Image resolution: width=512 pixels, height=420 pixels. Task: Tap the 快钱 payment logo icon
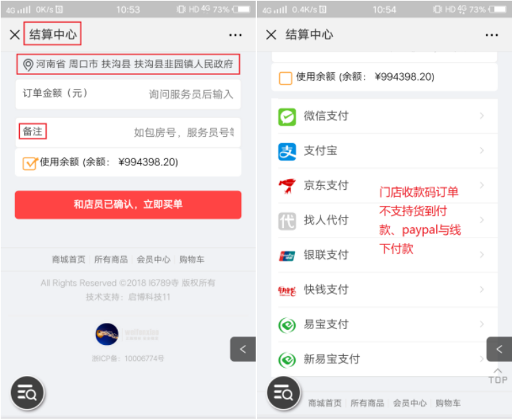(287, 290)
